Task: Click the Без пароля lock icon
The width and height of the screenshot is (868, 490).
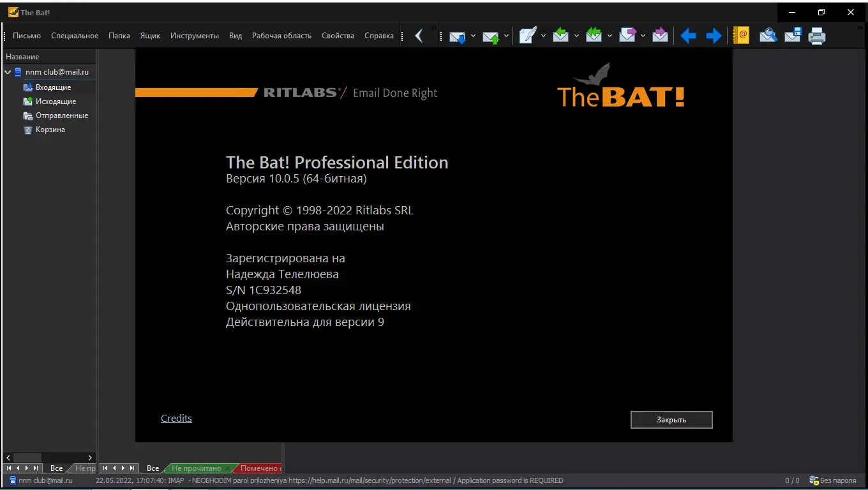Action: coord(814,480)
